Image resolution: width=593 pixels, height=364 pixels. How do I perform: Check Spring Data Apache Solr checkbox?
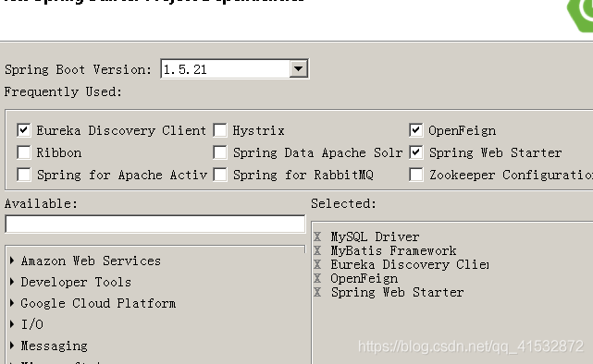220,152
